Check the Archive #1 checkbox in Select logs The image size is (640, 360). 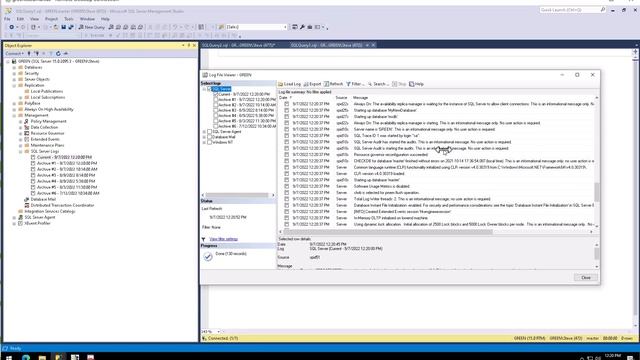(216, 100)
